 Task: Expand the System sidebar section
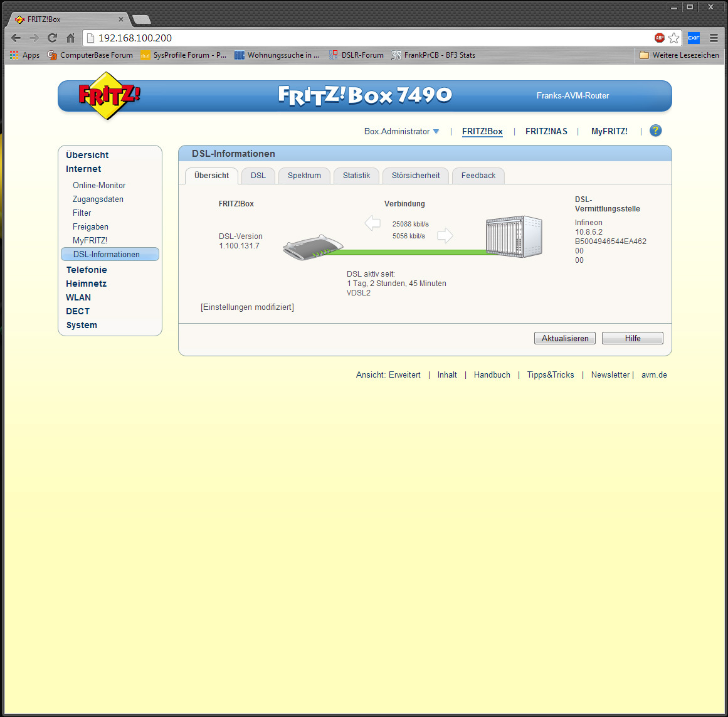click(82, 326)
